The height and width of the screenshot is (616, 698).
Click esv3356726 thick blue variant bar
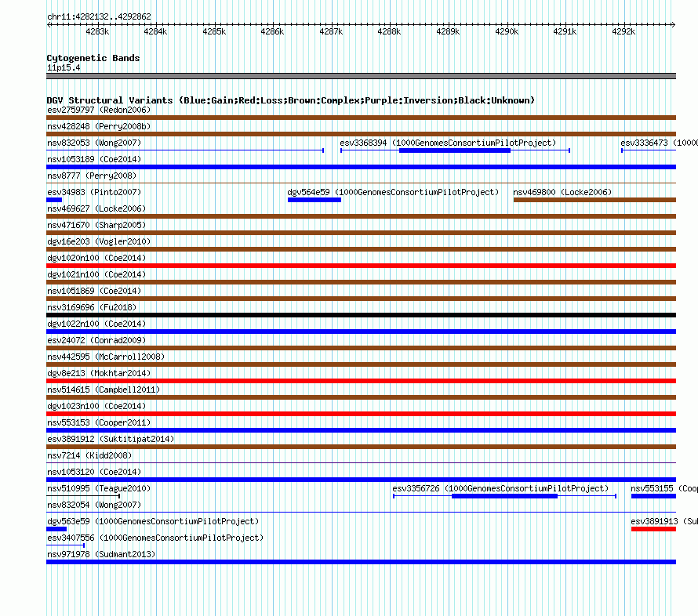coord(504,496)
